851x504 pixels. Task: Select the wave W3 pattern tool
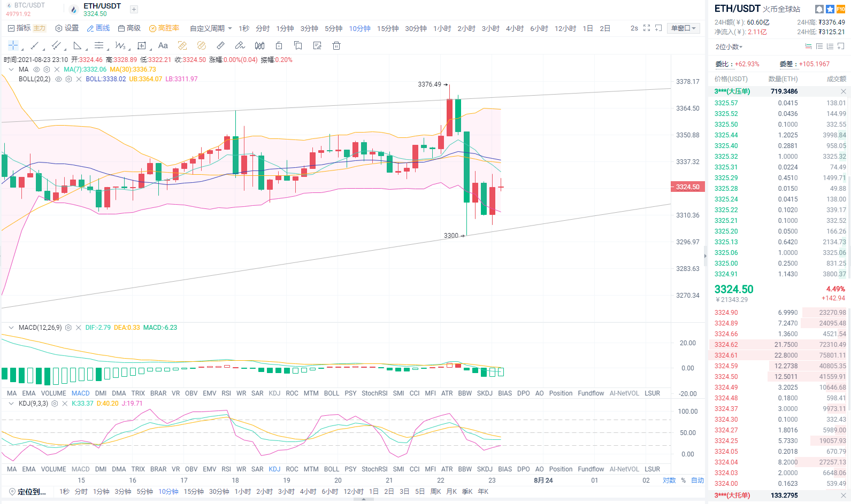[120, 45]
